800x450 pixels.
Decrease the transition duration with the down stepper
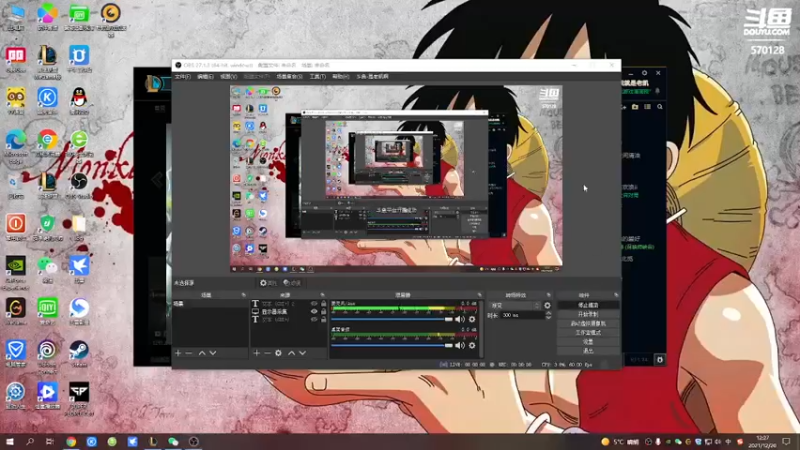click(x=548, y=317)
